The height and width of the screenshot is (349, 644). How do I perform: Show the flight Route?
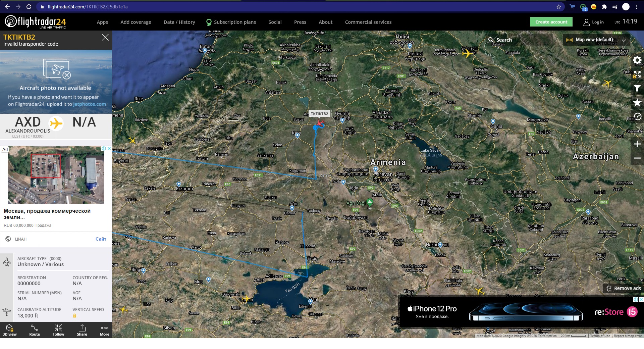34,330
